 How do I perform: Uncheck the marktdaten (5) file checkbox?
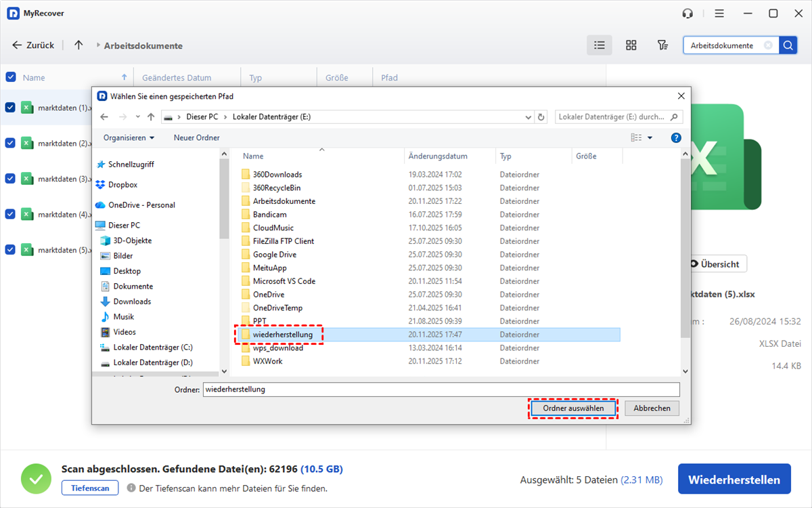11,249
